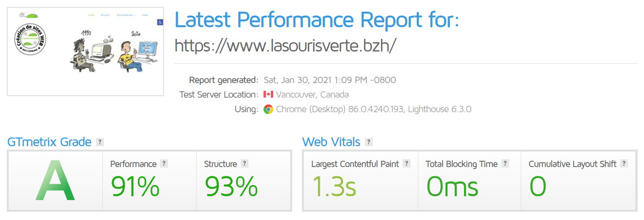Click the help icon beside Web Vitals

click(x=369, y=142)
